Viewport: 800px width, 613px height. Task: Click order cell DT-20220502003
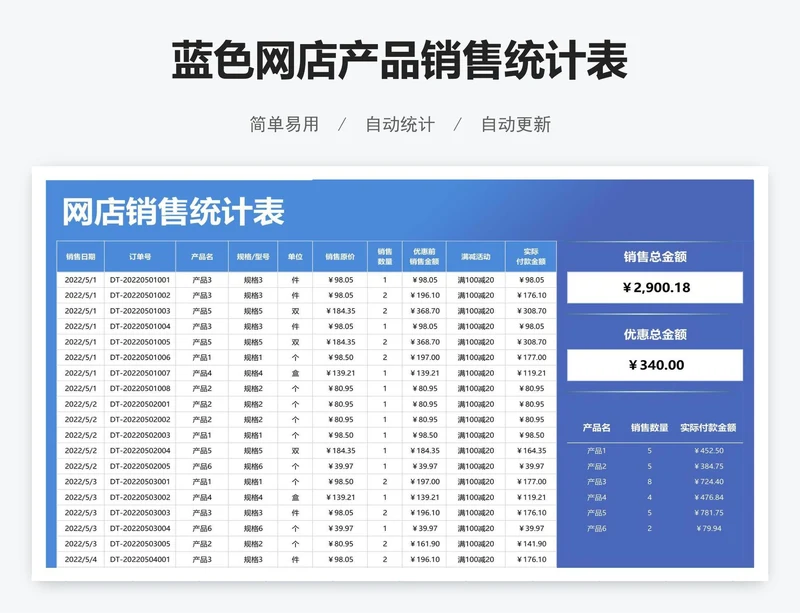coord(140,435)
